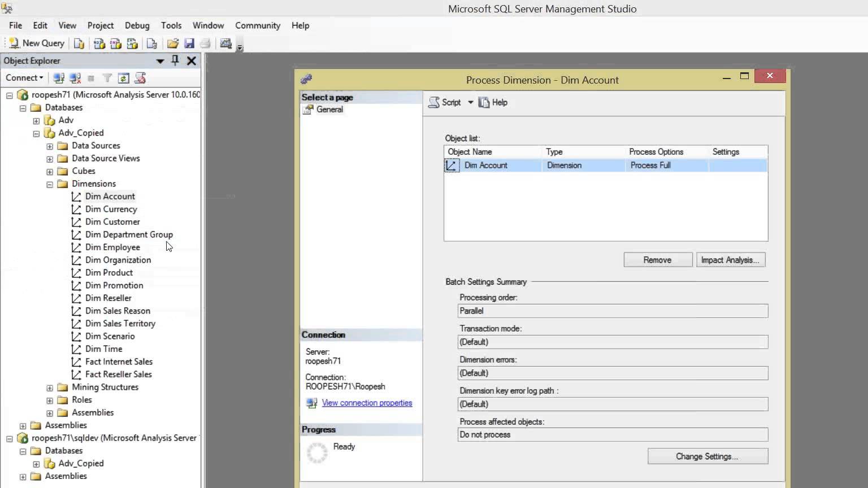
Task: Click the Change Settings button
Action: coord(708,456)
